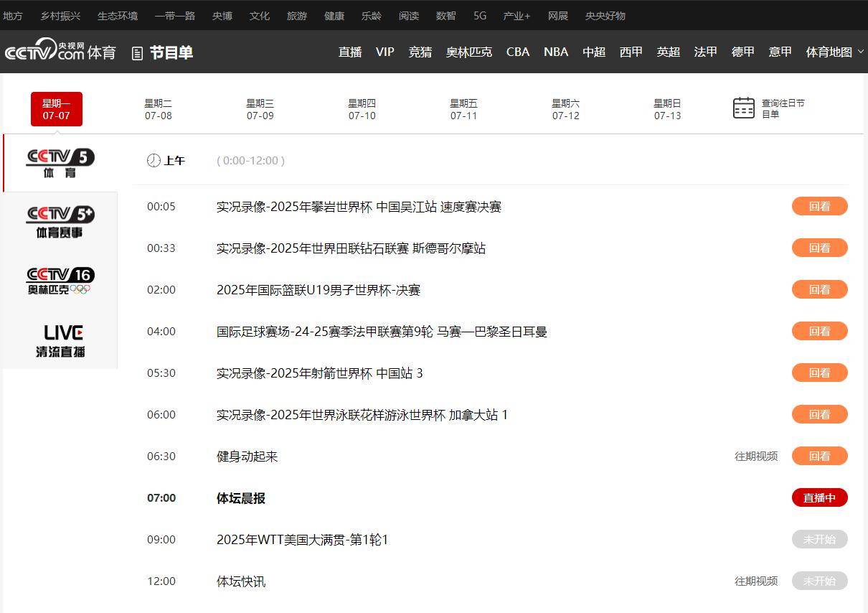Click 回看 for 花样游泳世界杯 加拿大站 1
Viewport: 868px width, 613px height.
(820, 414)
